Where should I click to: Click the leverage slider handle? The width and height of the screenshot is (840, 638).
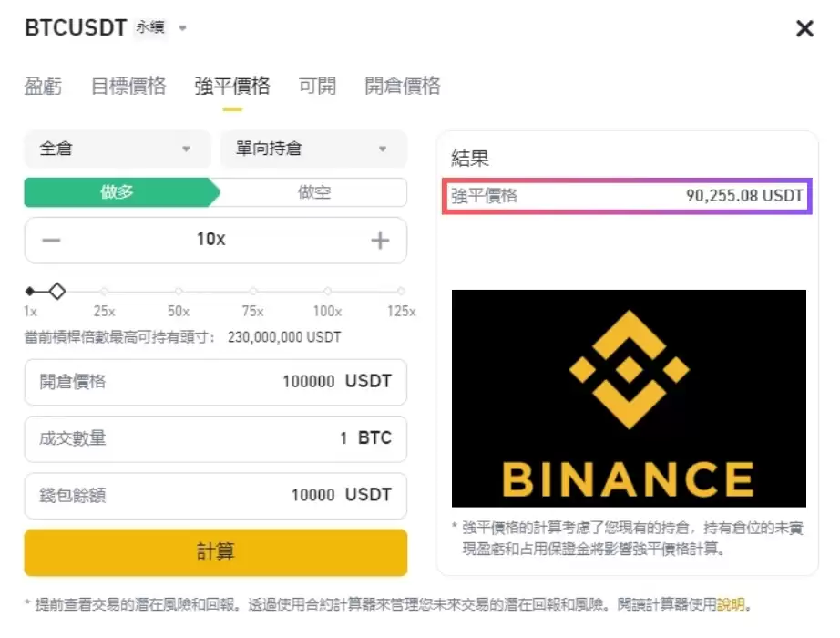[x=56, y=291]
